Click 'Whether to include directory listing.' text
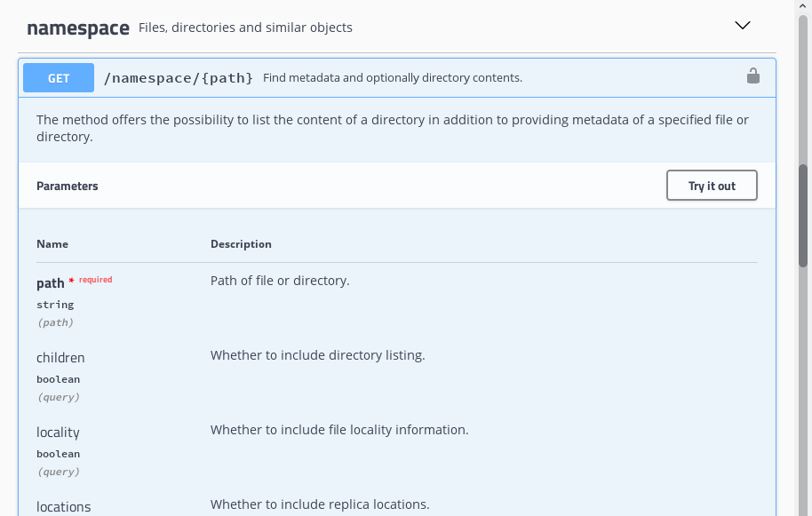The height and width of the screenshot is (516, 812). click(x=318, y=355)
